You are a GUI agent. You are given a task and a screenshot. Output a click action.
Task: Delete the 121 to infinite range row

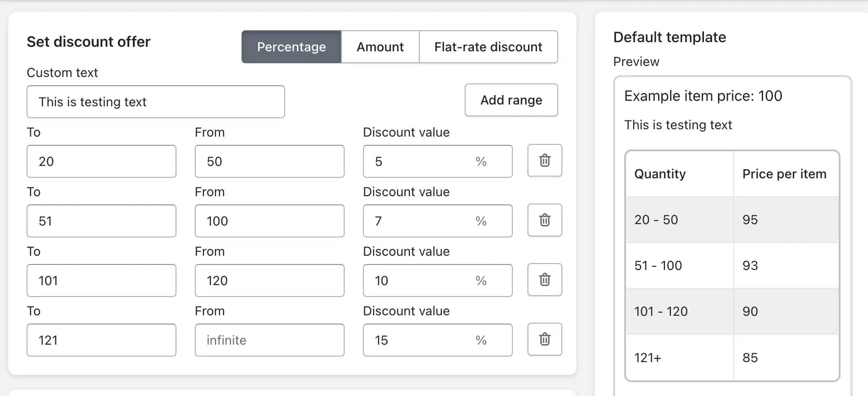tap(544, 340)
